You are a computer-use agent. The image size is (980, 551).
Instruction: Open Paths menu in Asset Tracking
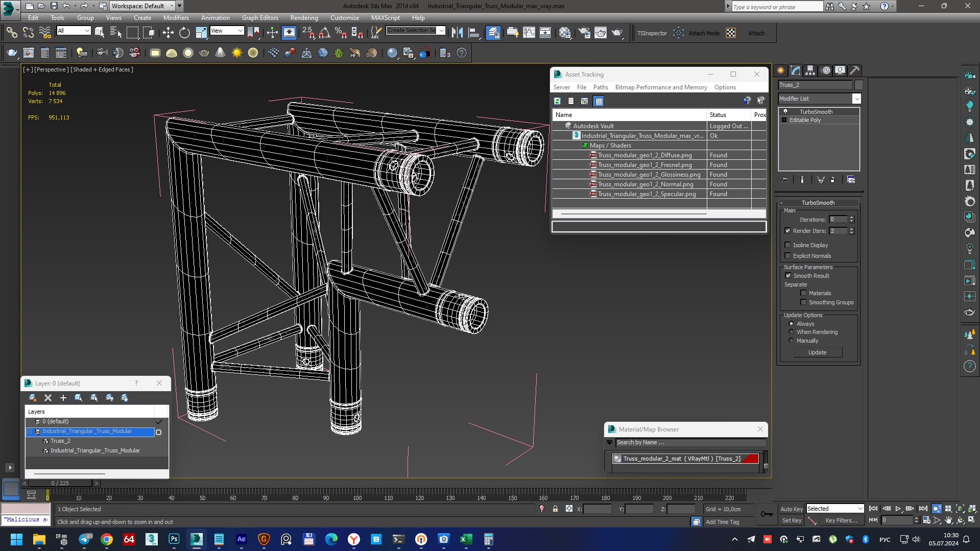(x=601, y=87)
